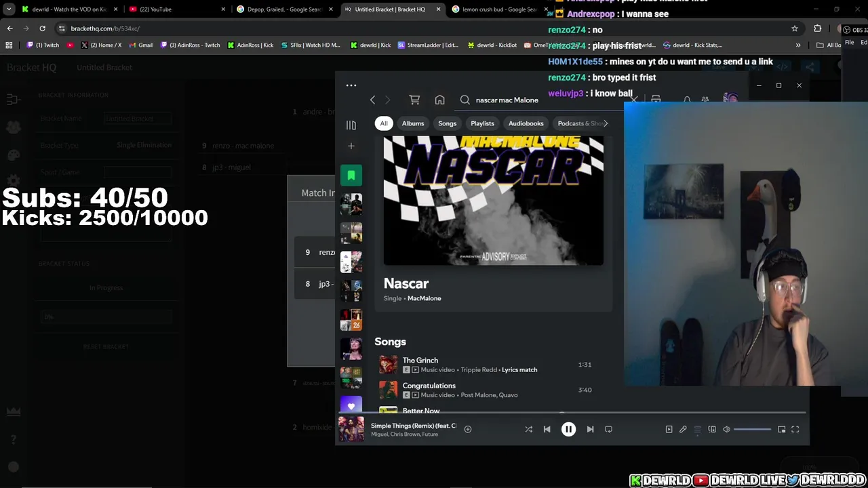The image size is (868, 488).
Task: Seek on the song progress bar
Action: point(573,412)
